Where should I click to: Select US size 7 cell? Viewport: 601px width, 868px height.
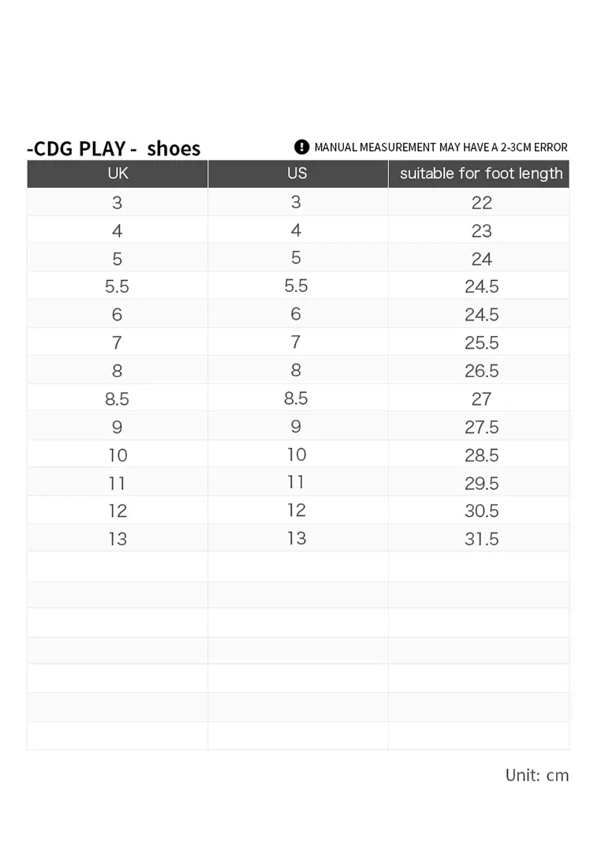tap(297, 342)
